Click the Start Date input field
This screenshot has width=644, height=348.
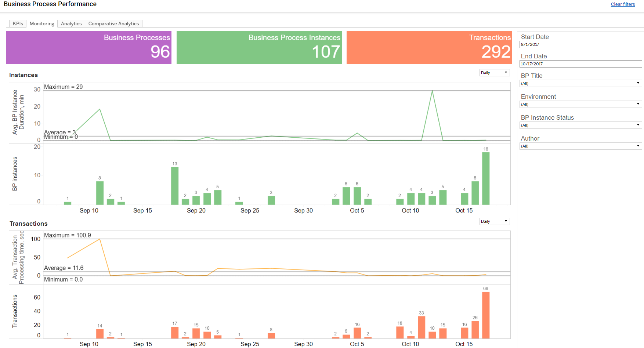(580, 44)
